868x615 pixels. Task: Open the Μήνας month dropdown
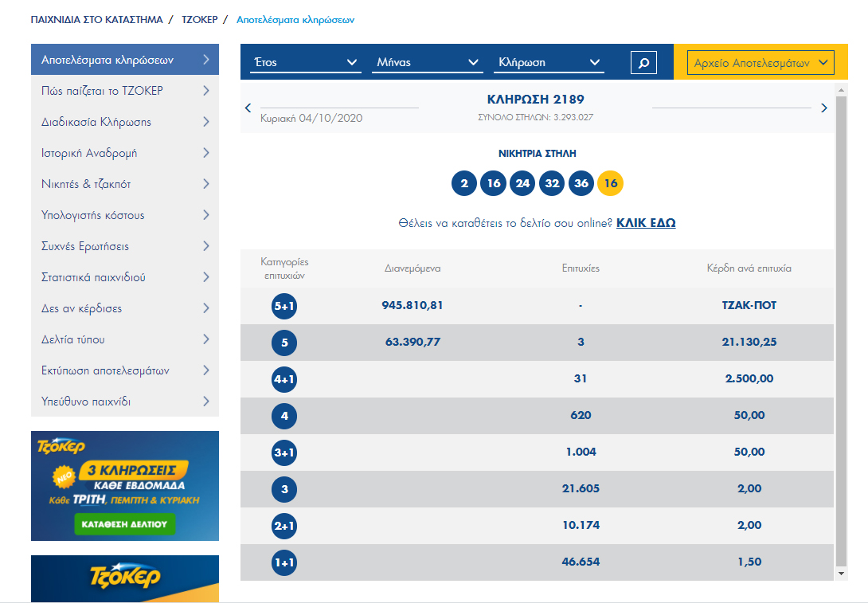(x=427, y=62)
